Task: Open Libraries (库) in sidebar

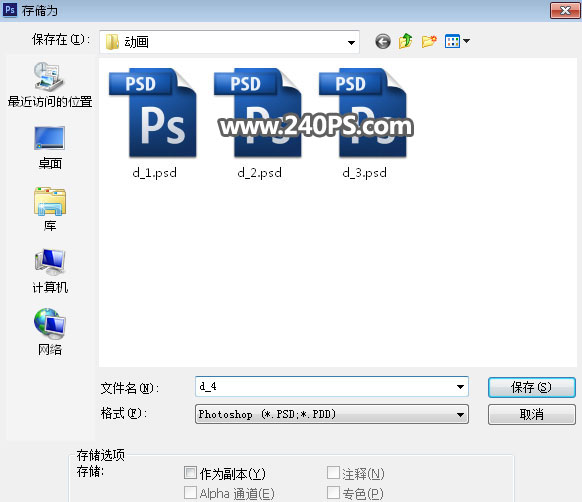Action: (x=50, y=209)
